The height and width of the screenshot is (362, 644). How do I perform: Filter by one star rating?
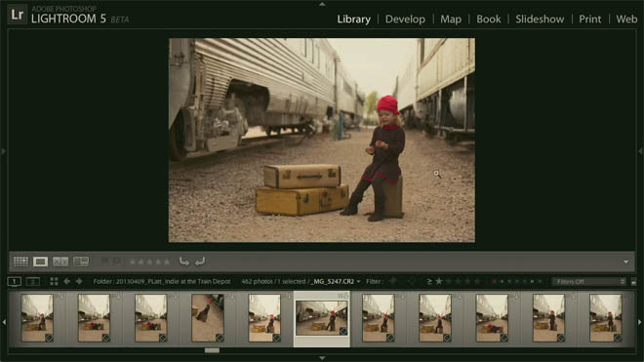tap(439, 281)
